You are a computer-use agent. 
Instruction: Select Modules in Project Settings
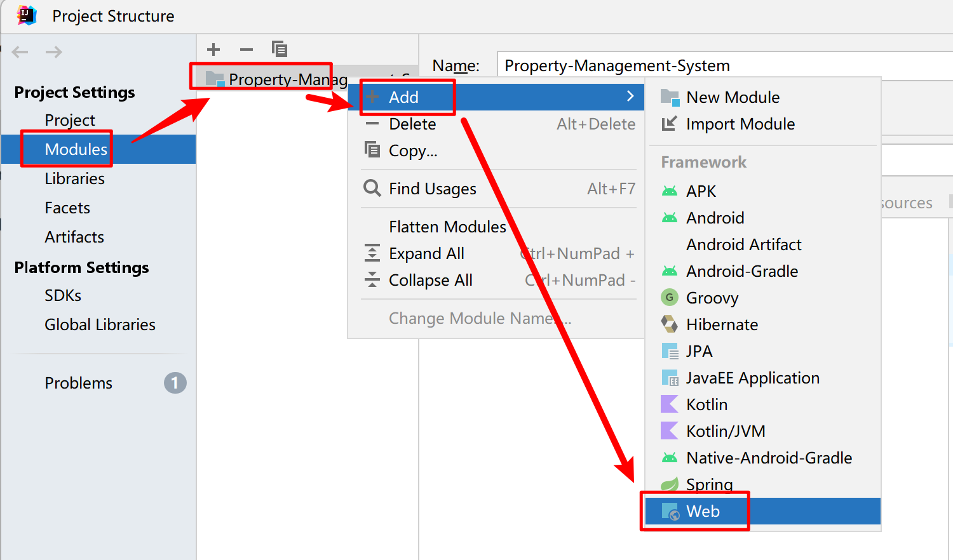point(98,149)
